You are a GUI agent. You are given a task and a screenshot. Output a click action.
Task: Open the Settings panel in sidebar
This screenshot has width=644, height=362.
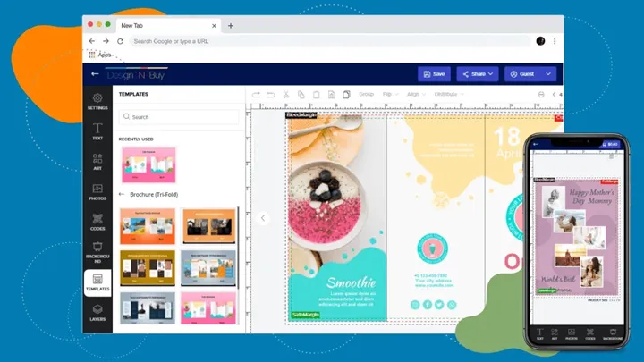click(x=97, y=101)
